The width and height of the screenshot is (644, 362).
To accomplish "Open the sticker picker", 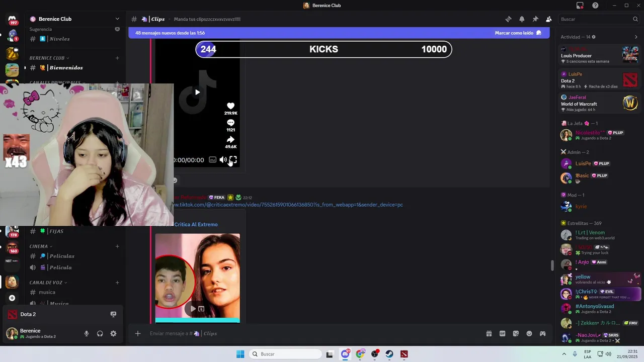I will (516, 333).
